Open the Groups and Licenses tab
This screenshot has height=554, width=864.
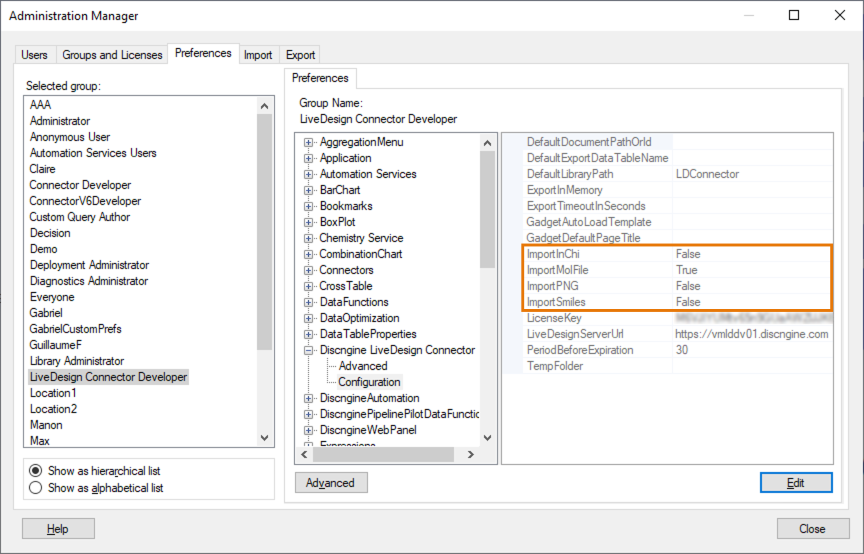pos(112,55)
